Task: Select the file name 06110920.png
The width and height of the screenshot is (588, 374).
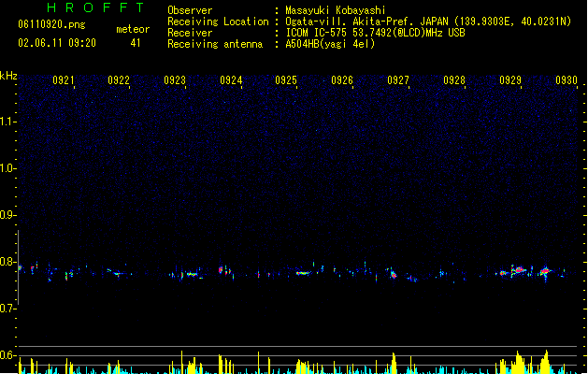Action: point(51,24)
